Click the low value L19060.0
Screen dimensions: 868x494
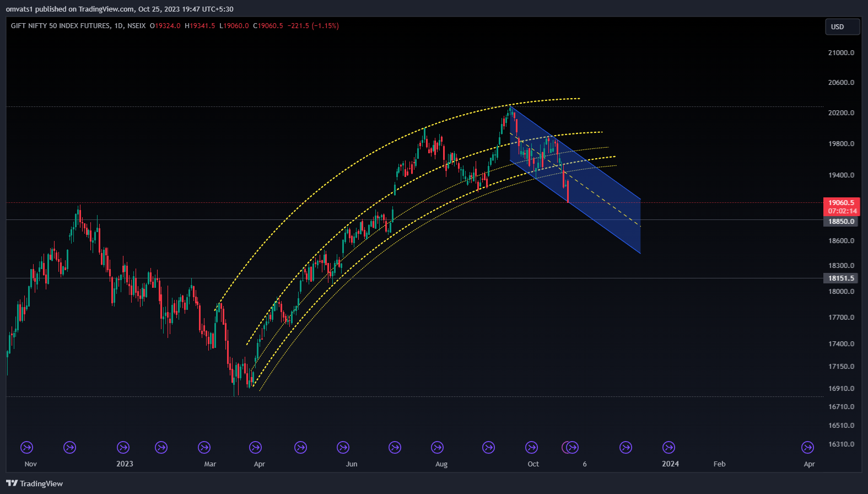(x=234, y=26)
